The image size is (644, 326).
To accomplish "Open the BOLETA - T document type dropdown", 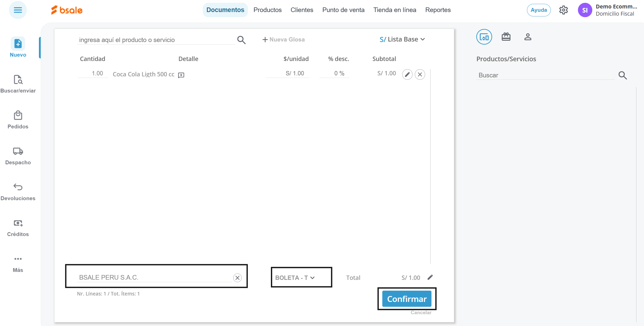I will [x=295, y=278].
